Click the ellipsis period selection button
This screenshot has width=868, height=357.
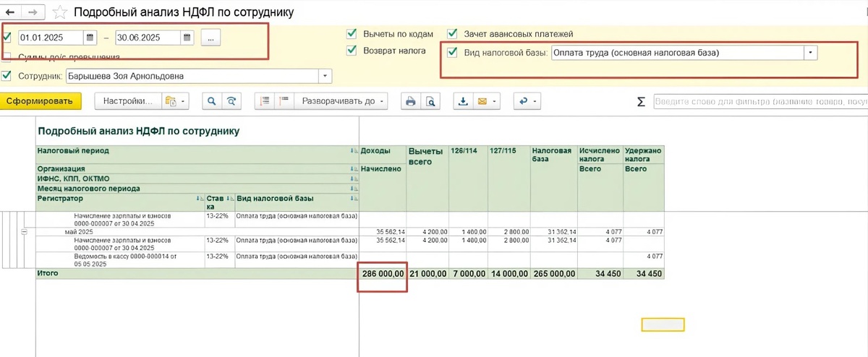click(x=210, y=38)
